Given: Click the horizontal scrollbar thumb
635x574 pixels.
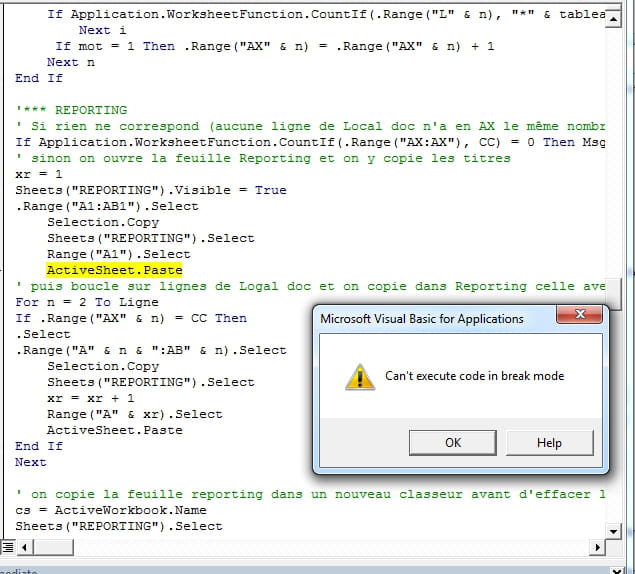Looking at the screenshot, I should pos(53,548).
